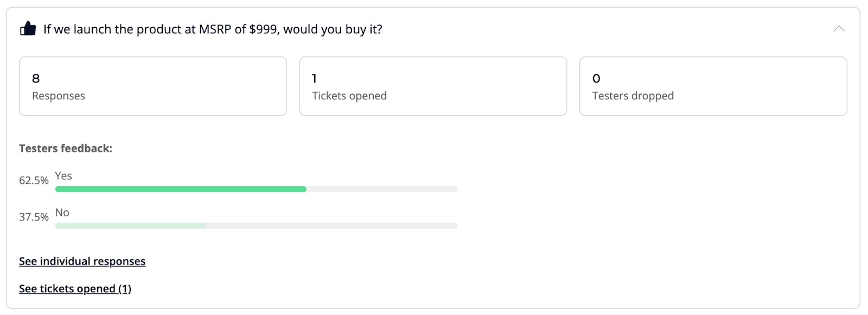Click the No answer label
Viewport: 868px width, 315px height.
[62, 212]
